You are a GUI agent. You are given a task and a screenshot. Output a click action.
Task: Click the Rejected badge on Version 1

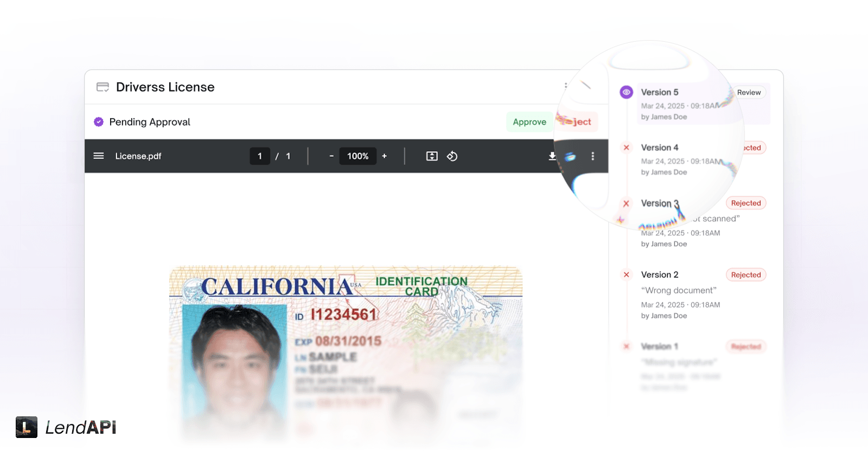tap(746, 346)
